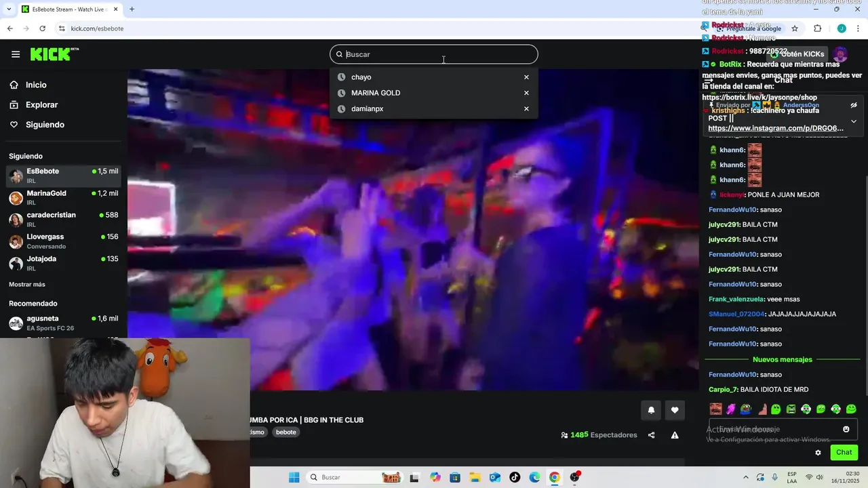This screenshot has width=868, height=488.
Task: Insert the mustache man face emote
Action: pos(715,409)
